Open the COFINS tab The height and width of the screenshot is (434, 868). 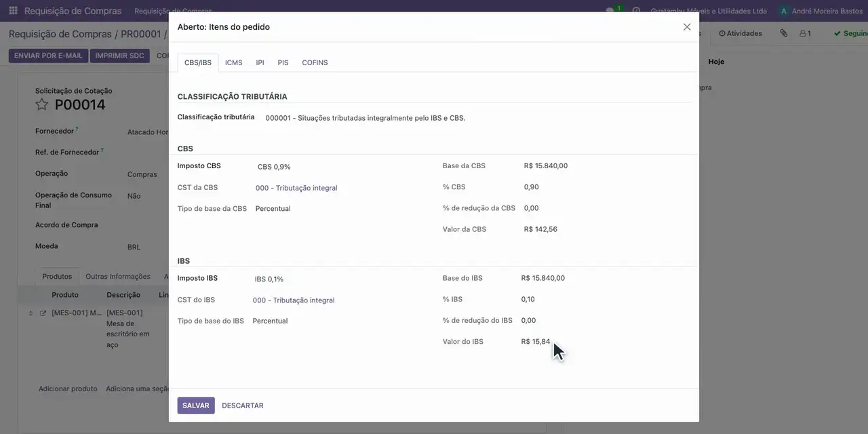pyautogui.click(x=315, y=62)
